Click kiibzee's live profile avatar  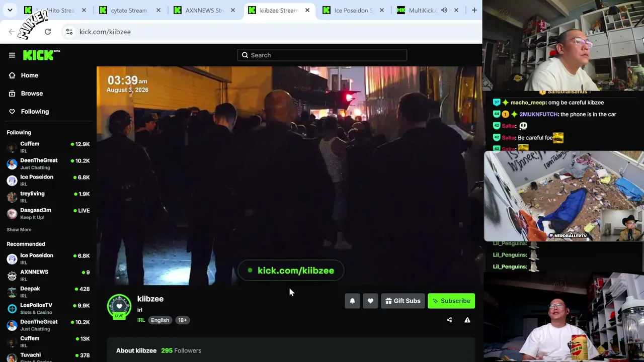119,306
